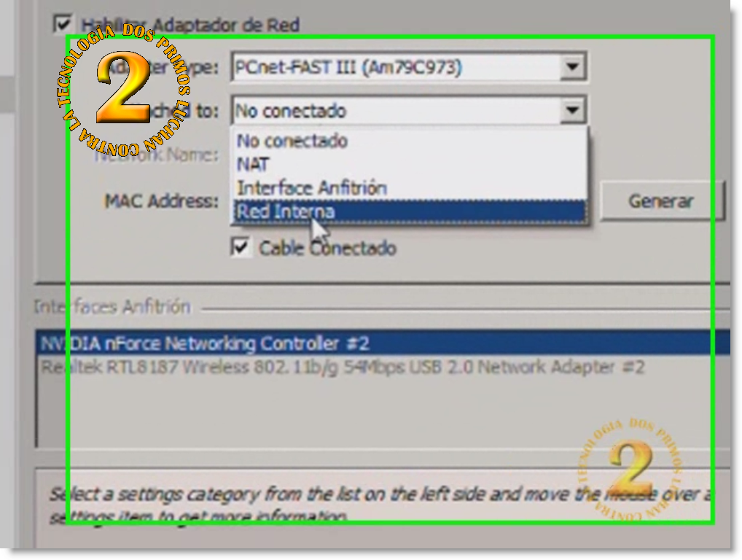Click the PCnet-FAST III (Am79C973) combo box field
742x560 pixels.
(x=409, y=67)
